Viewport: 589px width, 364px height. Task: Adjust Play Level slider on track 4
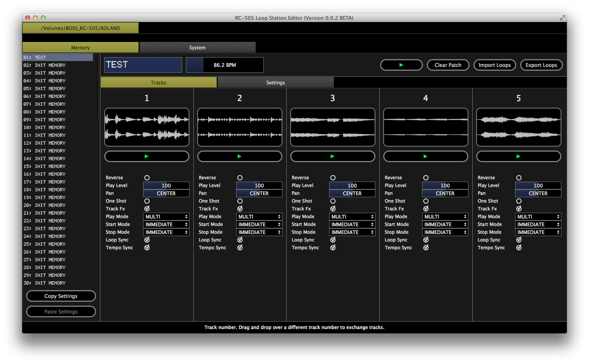pos(445,185)
